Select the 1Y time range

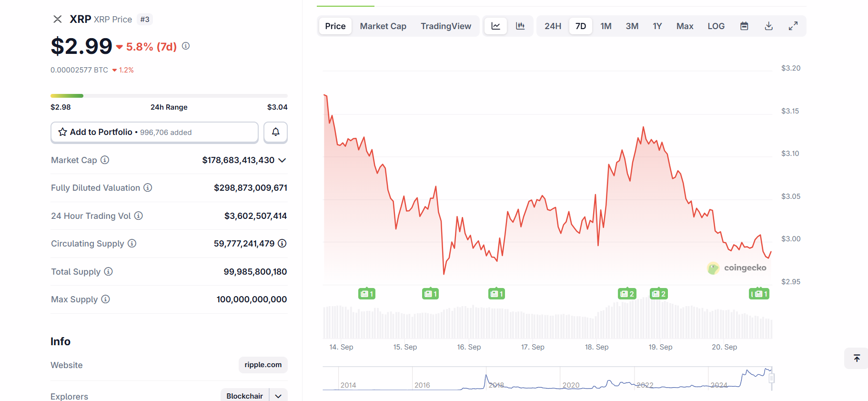tap(657, 26)
